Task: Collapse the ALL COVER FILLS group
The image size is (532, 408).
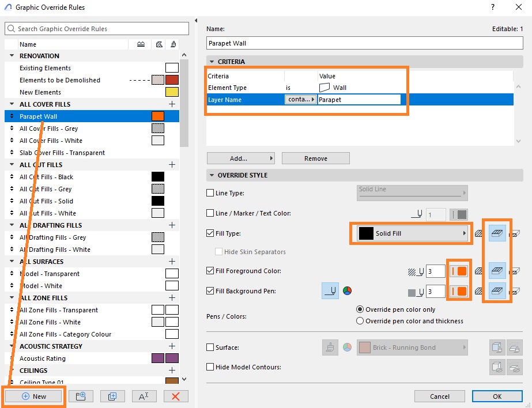Action: 12,104
